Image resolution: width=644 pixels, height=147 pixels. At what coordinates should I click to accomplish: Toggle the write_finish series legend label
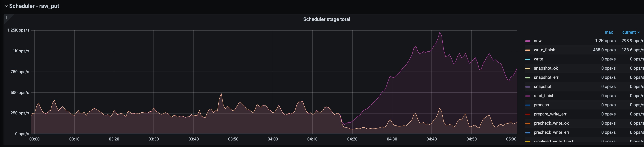[544, 50]
